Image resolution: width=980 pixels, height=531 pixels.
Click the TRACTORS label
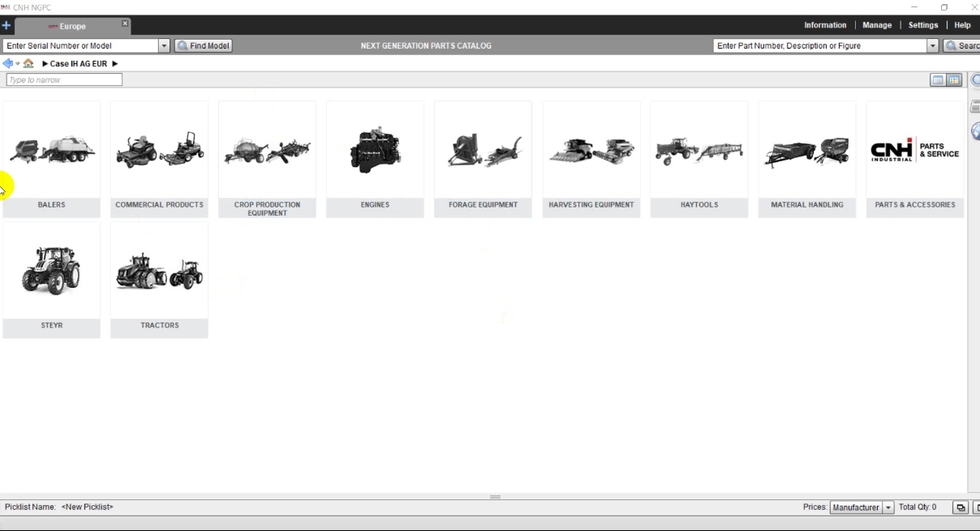pos(159,325)
